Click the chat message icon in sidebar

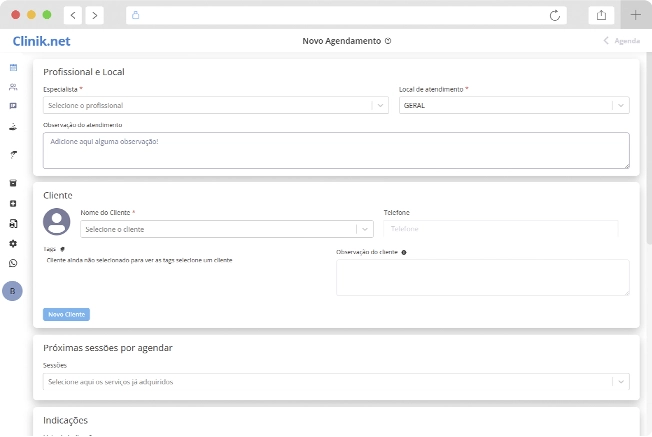[13, 105]
